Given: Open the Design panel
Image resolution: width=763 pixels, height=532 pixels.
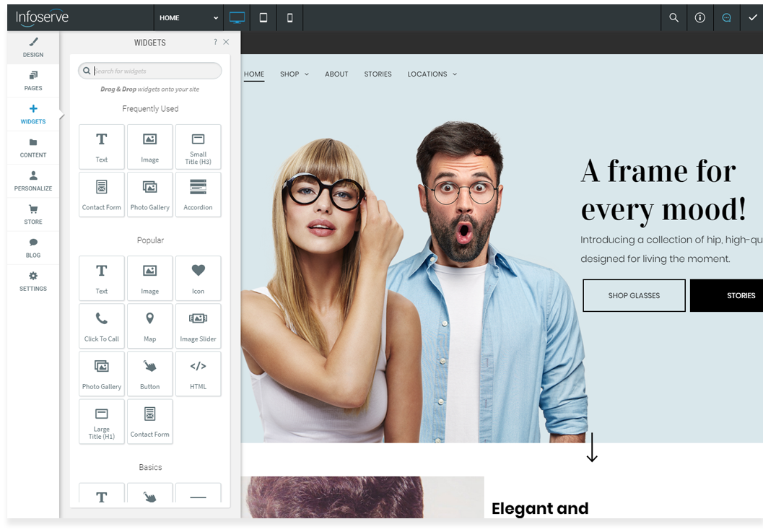Looking at the screenshot, I should click(x=33, y=48).
